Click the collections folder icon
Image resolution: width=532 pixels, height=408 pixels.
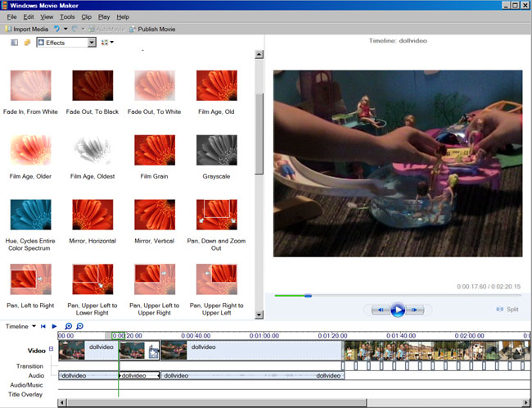click(28, 43)
